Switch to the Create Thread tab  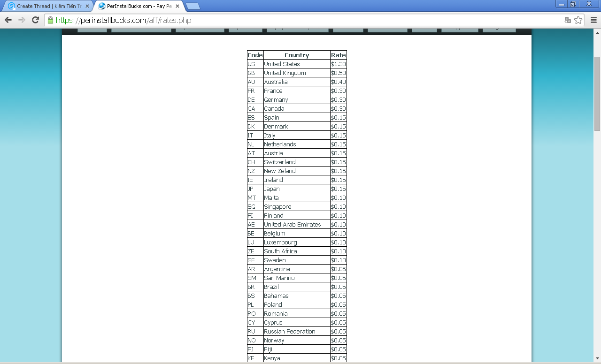click(x=48, y=6)
